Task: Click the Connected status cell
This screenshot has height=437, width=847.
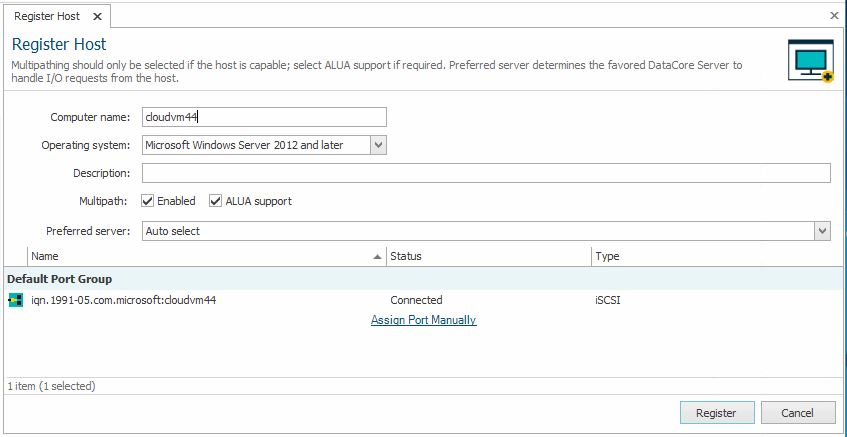Action: [x=416, y=300]
